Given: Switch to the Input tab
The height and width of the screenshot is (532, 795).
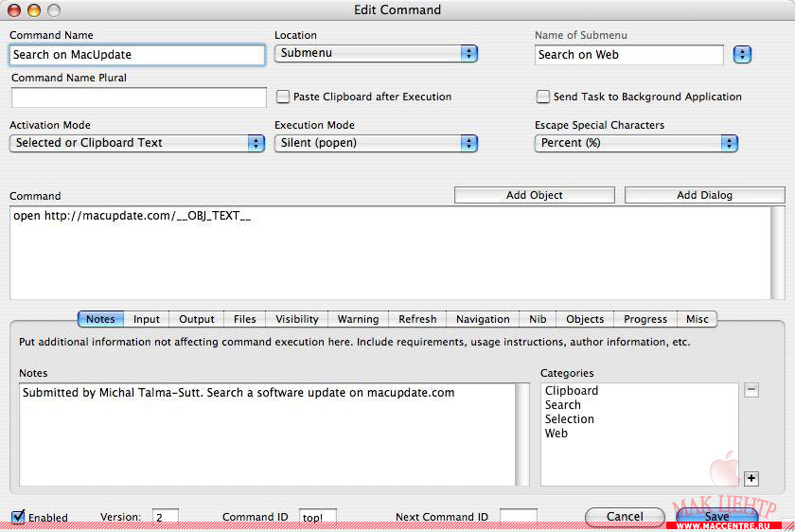Looking at the screenshot, I should point(147,319).
